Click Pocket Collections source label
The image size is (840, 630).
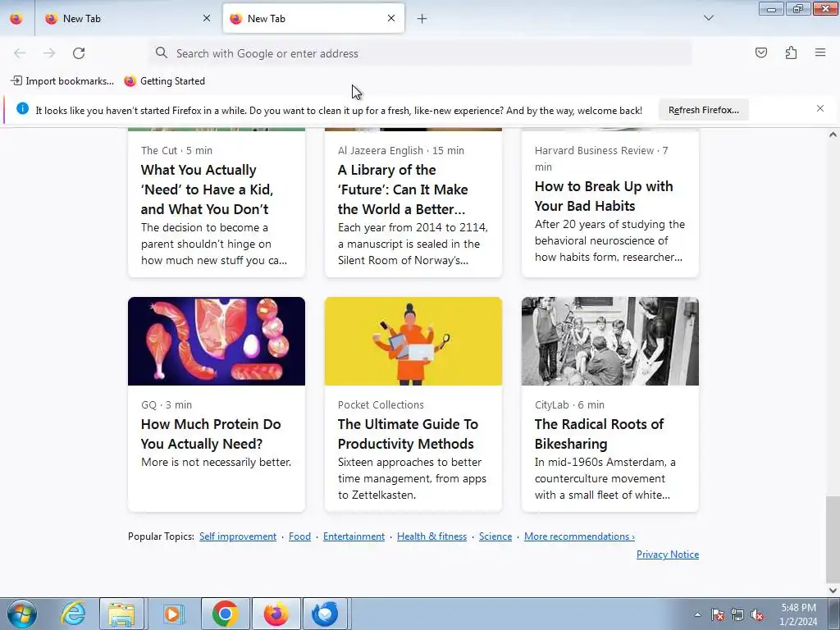point(381,405)
